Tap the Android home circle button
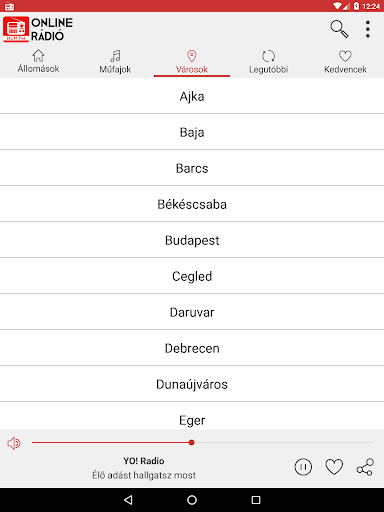The image size is (384, 512). coord(192,500)
